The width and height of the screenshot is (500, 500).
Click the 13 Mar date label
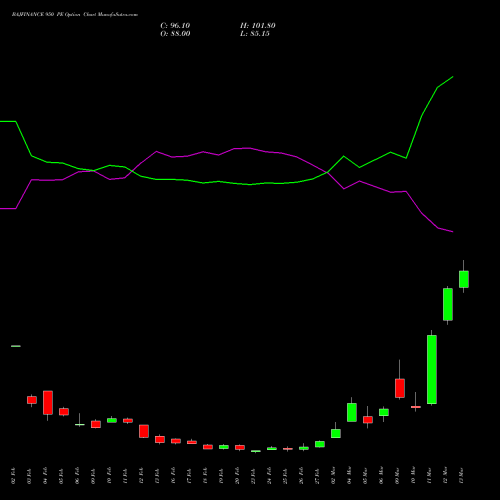tap(461, 476)
